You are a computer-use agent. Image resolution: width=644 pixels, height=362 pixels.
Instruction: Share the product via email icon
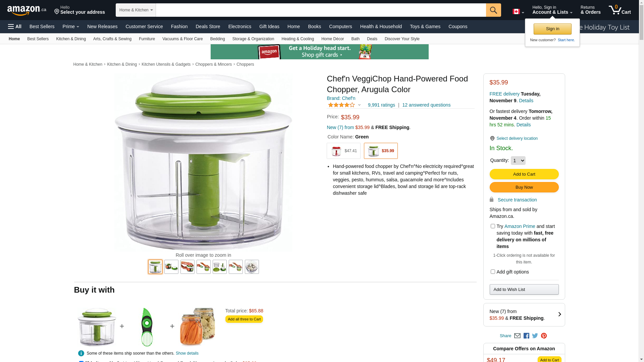click(x=517, y=336)
